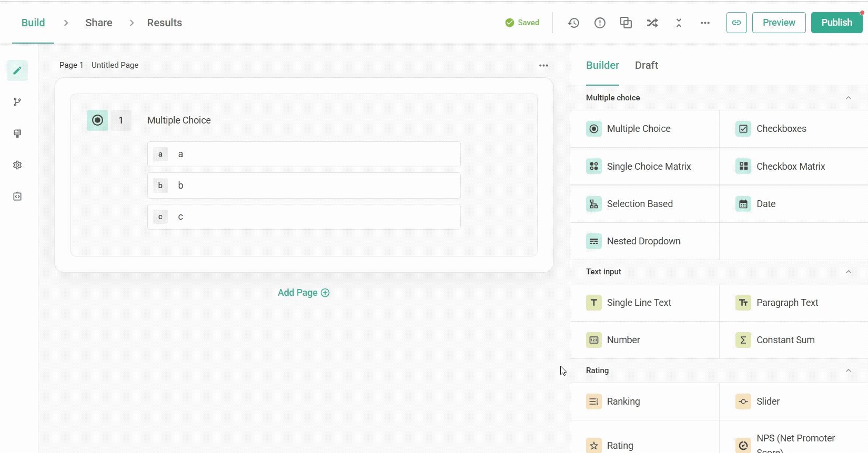Collapse the Multiple choice section
The image size is (868, 453).
(x=848, y=98)
